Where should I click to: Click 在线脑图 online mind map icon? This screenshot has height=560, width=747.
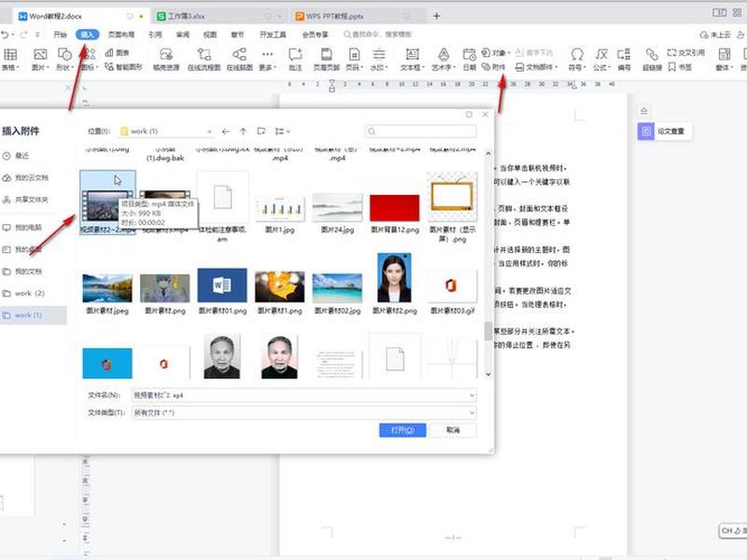coord(239,59)
